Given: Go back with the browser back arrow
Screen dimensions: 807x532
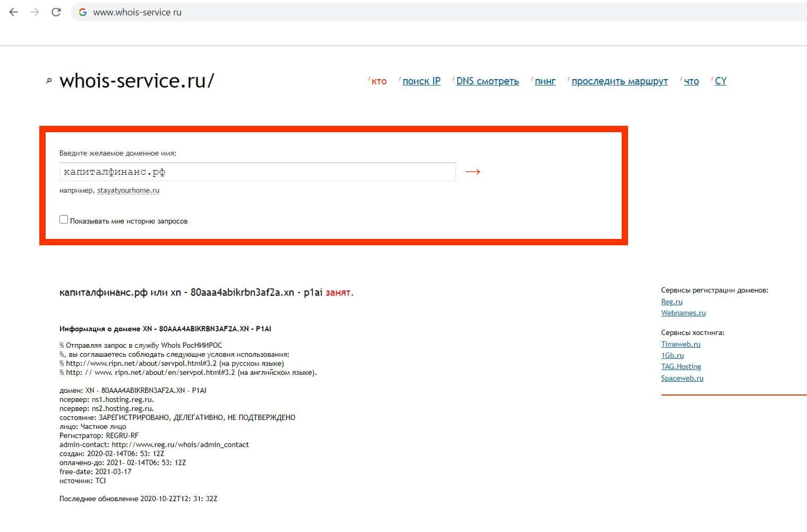Looking at the screenshot, I should click(x=14, y=12).
